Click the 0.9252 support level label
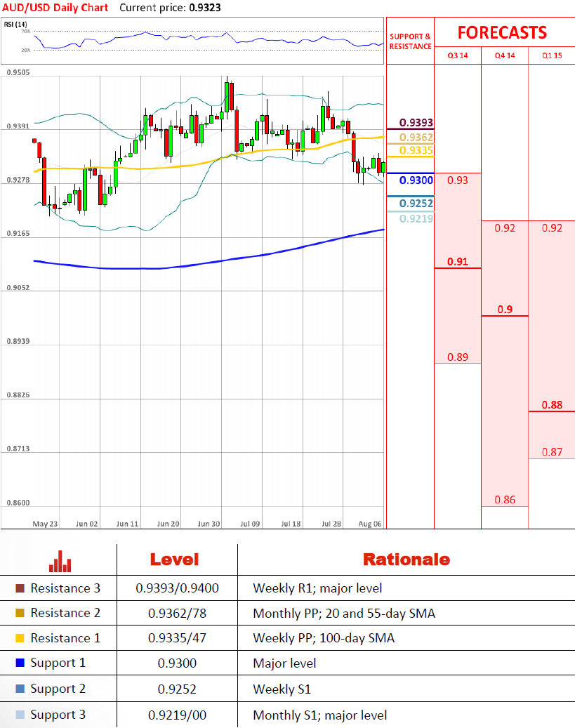The height and width of the screenshot is (728, 575). (x=416, y=204)
